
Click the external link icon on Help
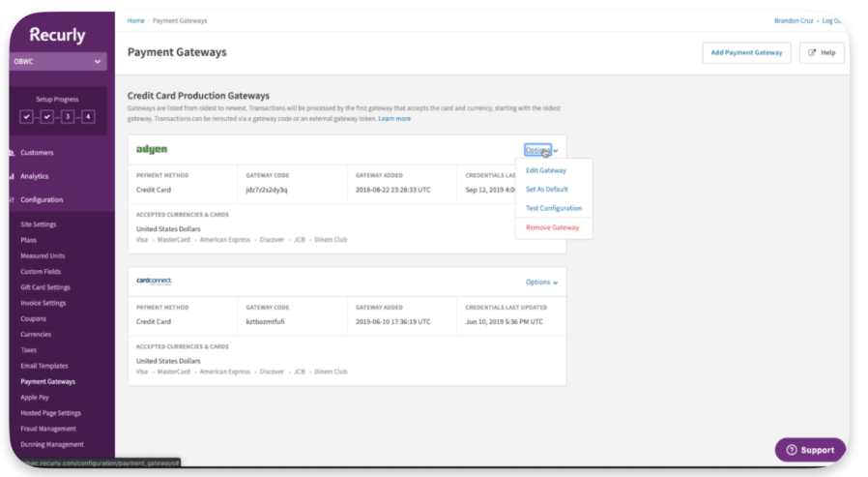812,52
